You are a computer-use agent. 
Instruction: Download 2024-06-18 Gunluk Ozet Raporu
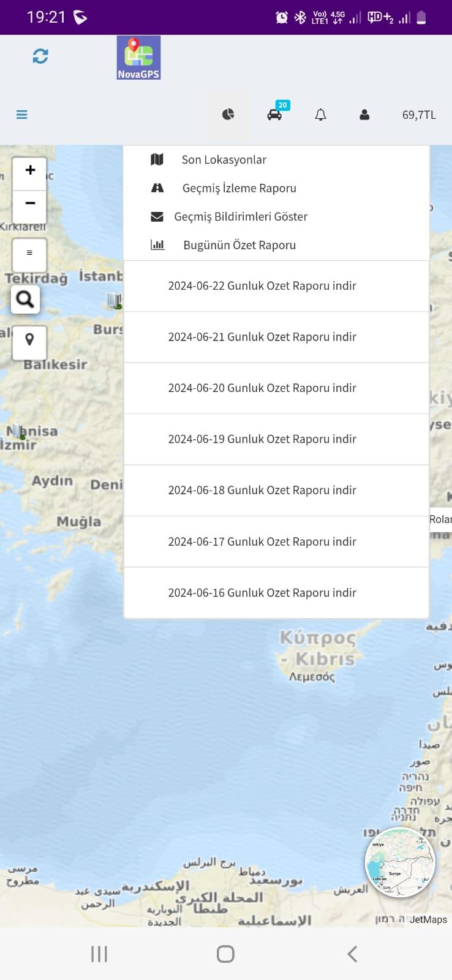pyautogui.click(x=276, y=491)
